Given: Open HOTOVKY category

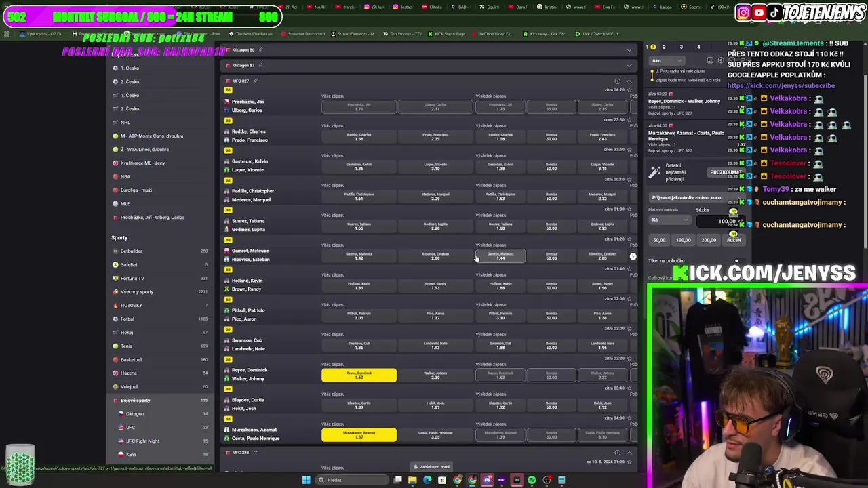Looking at the screenshot, I should [x=161, y=306].
